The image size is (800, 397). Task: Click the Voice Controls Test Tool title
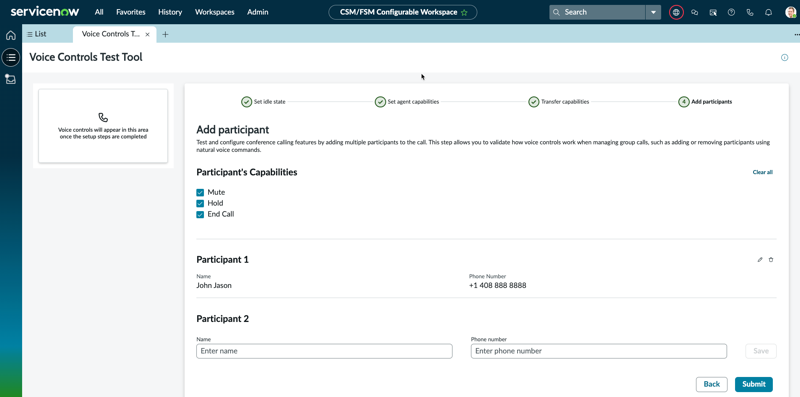[86, 57]
